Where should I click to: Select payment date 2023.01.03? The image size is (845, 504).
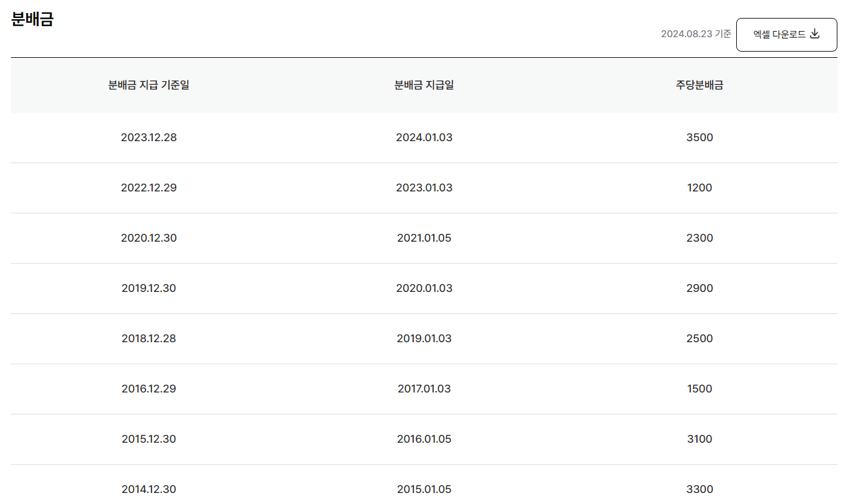[x=424, y=187]
